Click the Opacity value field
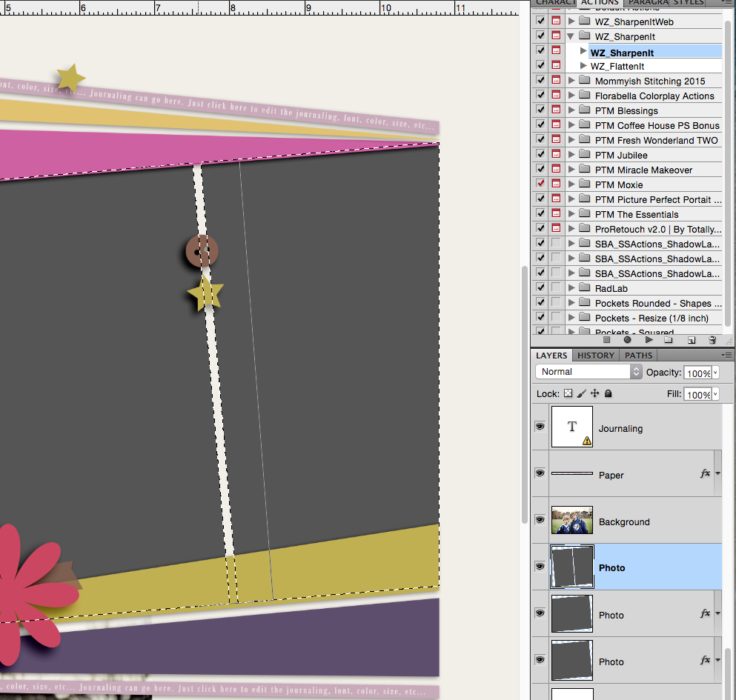Screen dimensions: 736x700 point(700,373)
